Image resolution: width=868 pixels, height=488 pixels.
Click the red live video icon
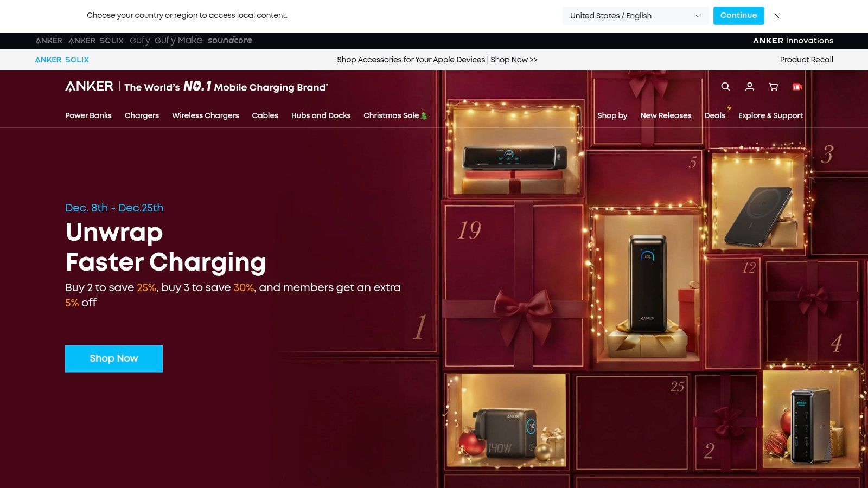point(797,87)
